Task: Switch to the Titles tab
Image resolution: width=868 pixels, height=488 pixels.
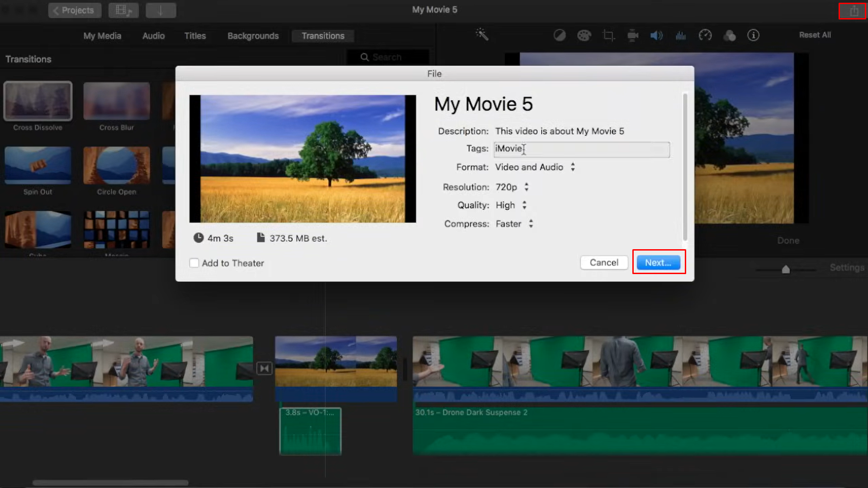Action: (194, 36)
